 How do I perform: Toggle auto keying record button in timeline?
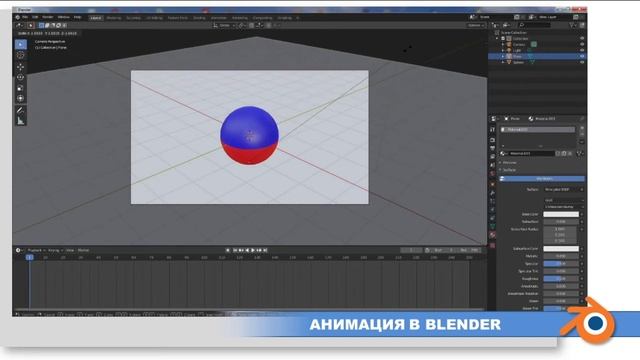click(228, 250)
